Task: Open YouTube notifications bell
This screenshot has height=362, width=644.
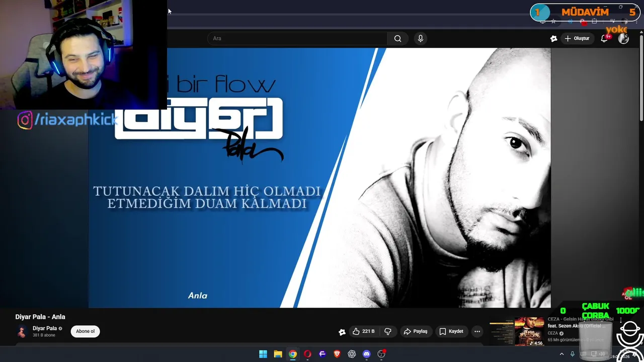Action: (x=604, y=39)
